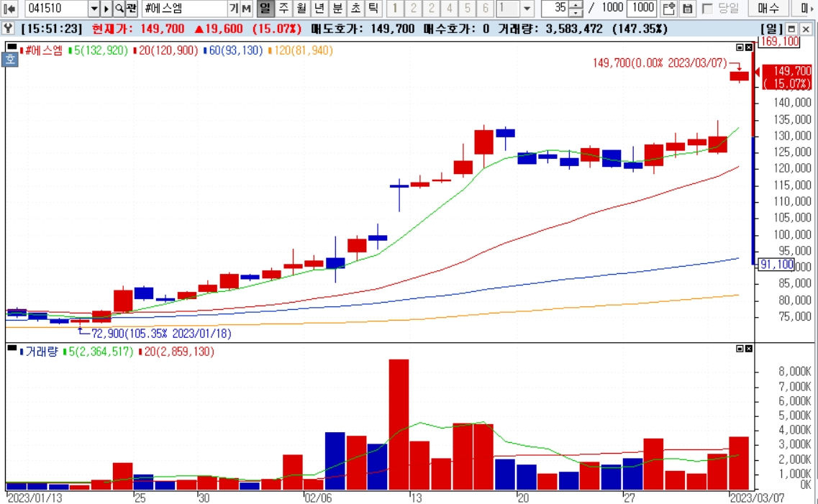Open the stock code history dropdown
The height and width of the screenshot is (504, 818).
tap(94, 9)
